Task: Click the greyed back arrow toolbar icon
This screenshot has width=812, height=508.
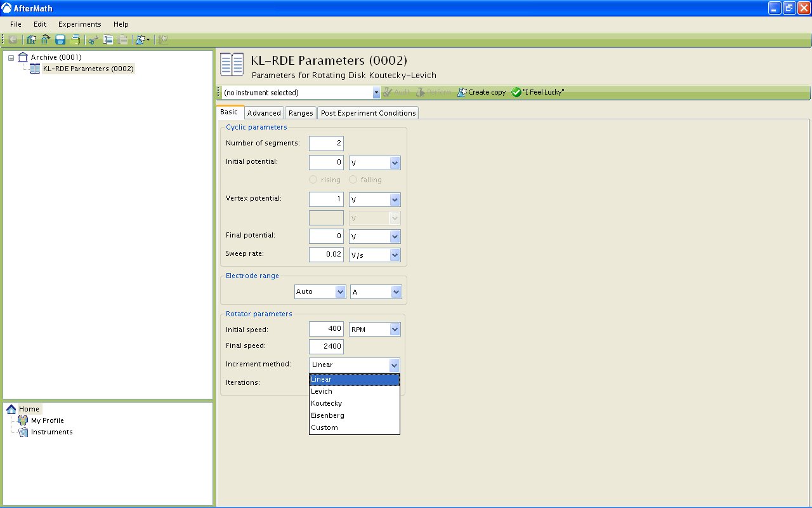Action: pyautogui.click(x=13, y=39)
